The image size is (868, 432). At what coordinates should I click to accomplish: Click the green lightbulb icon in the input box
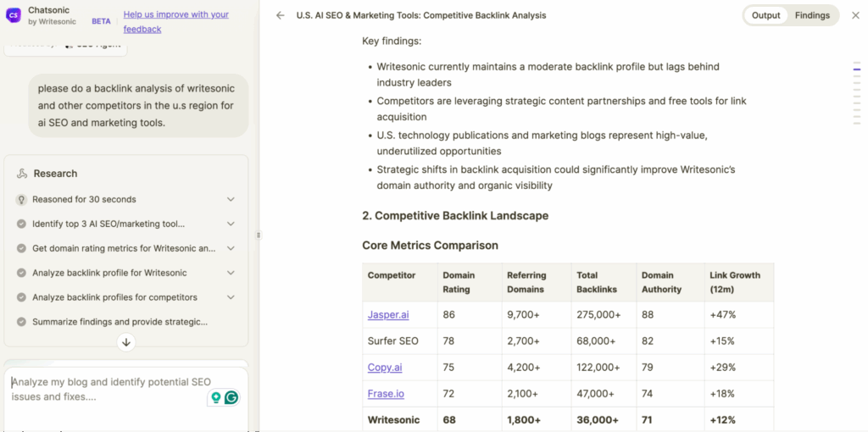216,396
